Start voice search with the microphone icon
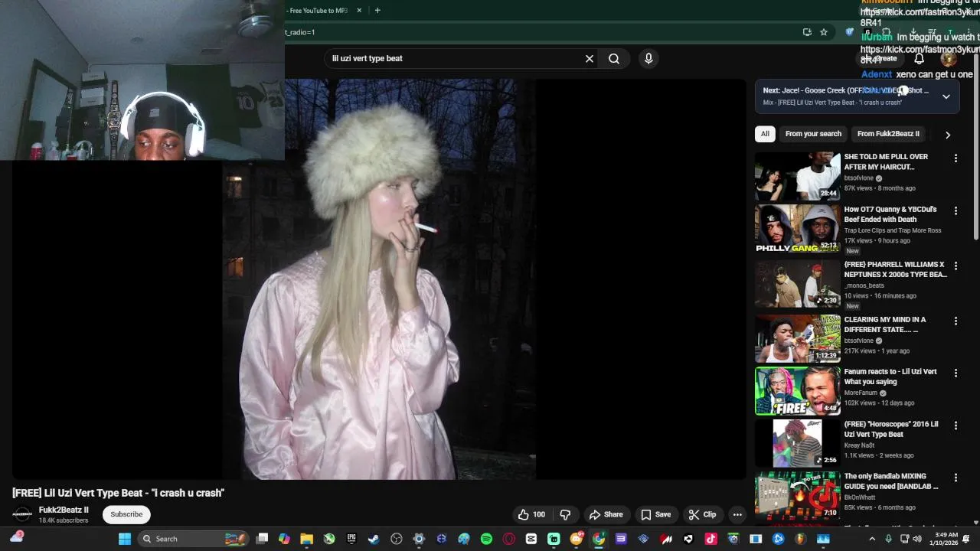 [648, 58]
